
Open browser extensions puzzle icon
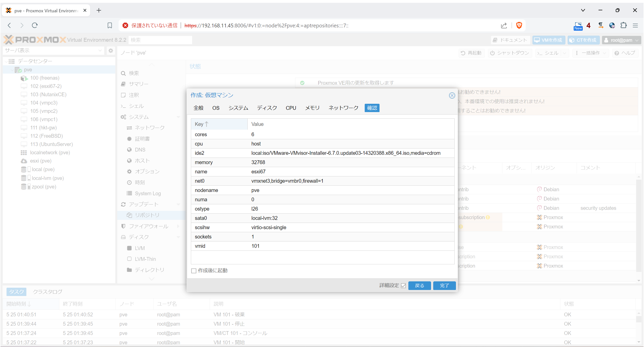click(x=623, y=25)
